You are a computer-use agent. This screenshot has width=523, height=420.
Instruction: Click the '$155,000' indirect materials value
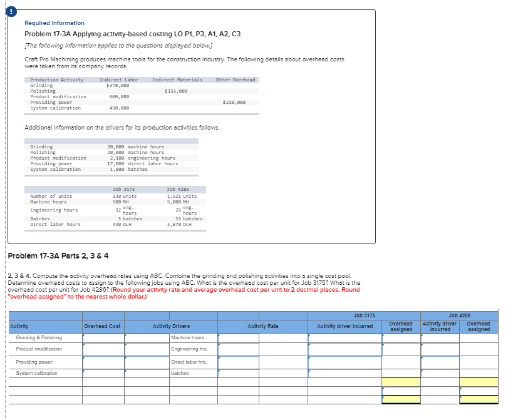[176, 91]
